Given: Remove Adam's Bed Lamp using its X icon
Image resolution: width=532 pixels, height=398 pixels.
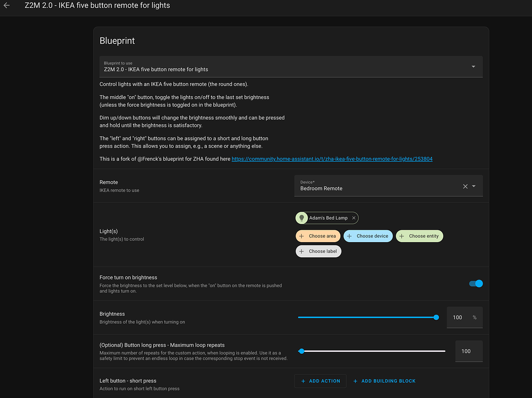Looking at the screenshot, I should (x=353, y=218).
